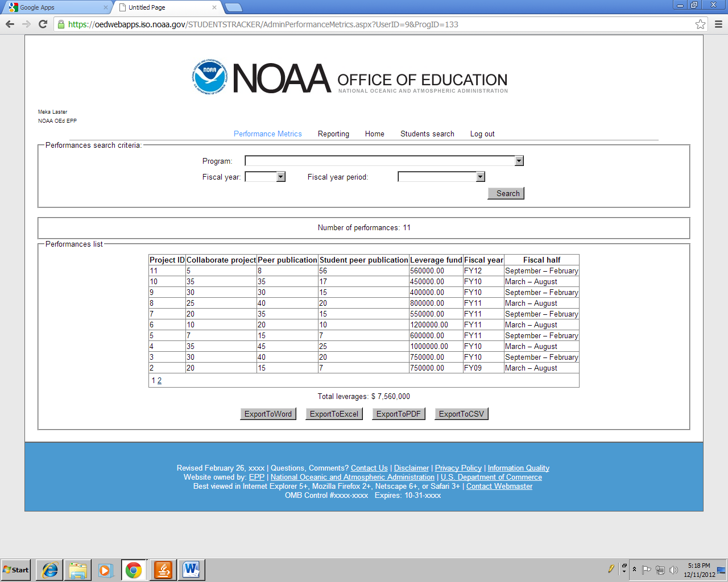728x582 pixels.
Task: Go to page 2 of performances list
Action: tap(159, 381)
